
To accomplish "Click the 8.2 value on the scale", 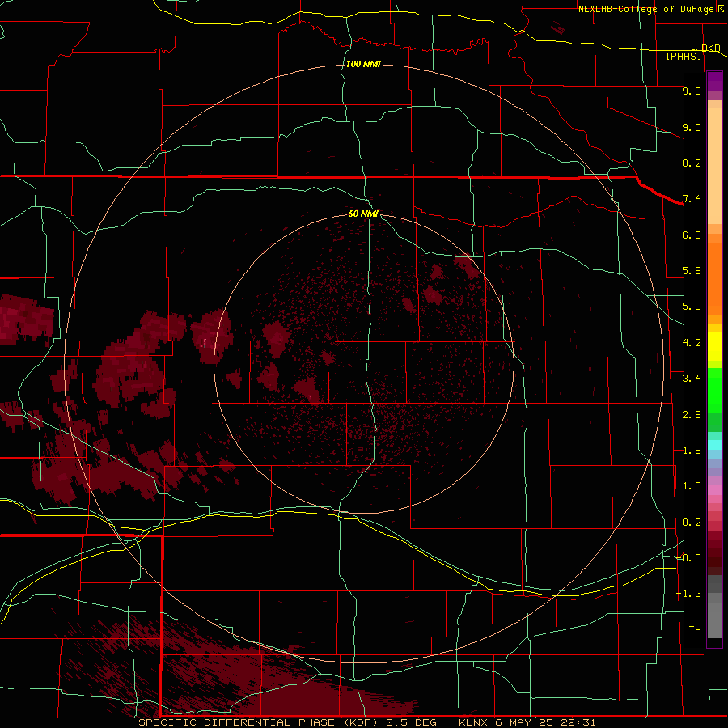I will pos(692,163).
